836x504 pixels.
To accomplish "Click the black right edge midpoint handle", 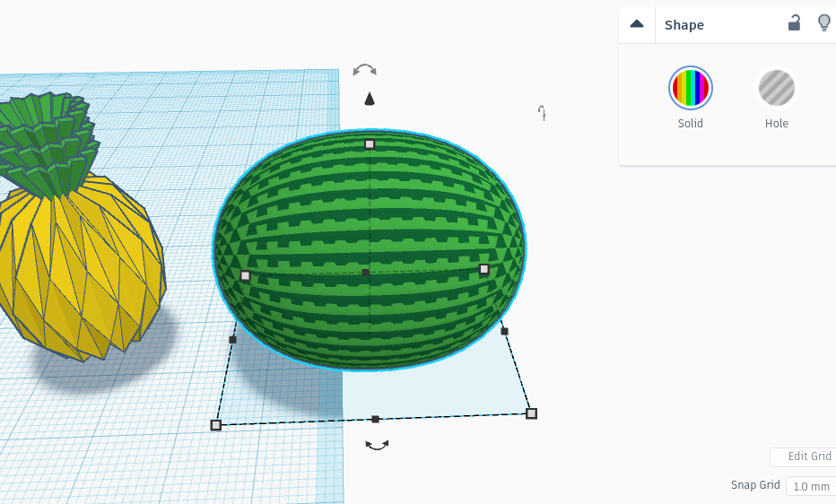I will (505, 332).
